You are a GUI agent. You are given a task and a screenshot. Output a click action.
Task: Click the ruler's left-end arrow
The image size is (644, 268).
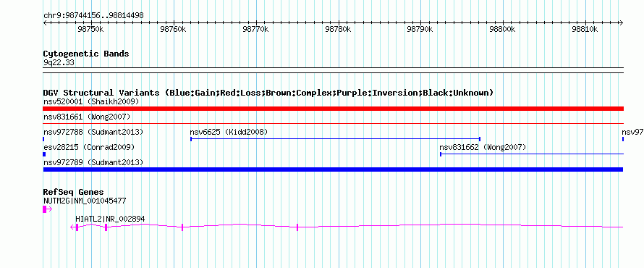46,23
